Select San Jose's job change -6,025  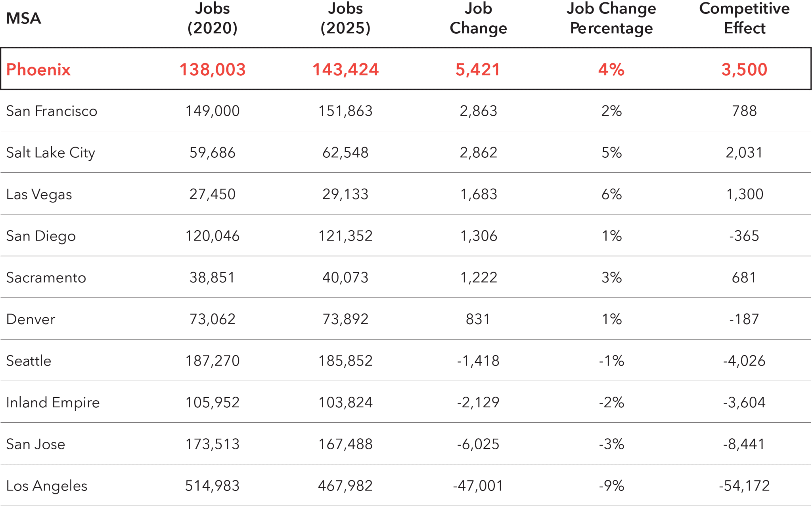[478, 444]
